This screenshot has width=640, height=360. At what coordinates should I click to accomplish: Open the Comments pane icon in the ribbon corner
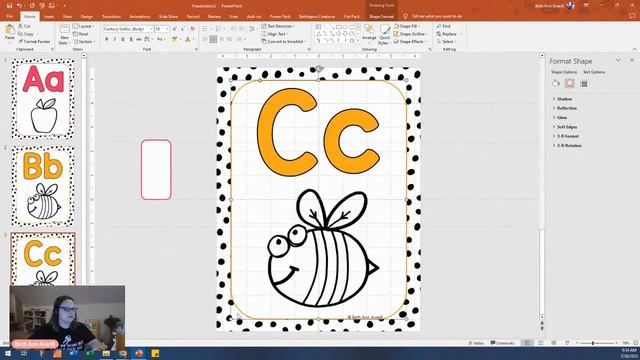[x=633, y=16]
